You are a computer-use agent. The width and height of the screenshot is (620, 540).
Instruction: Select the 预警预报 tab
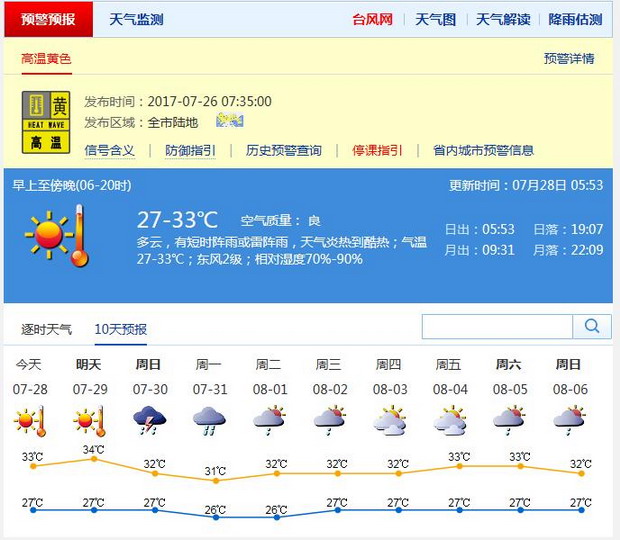pyautogui.click(x=48, y=20)
